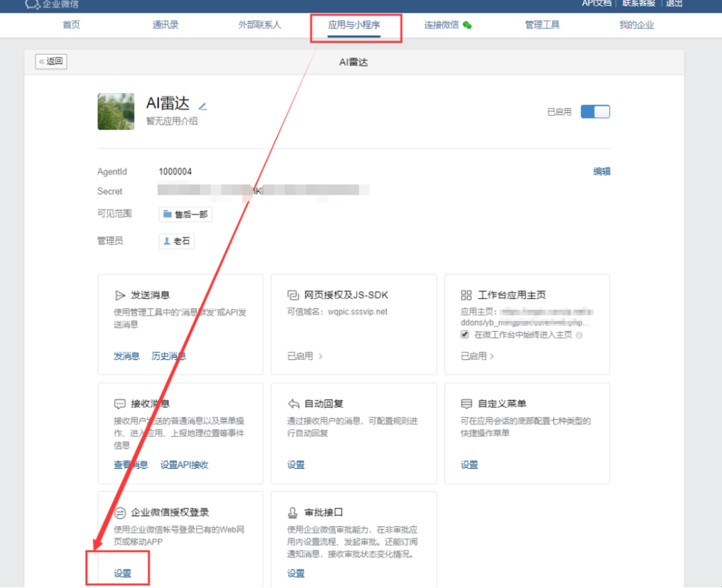Screen dimensions: 722x588
Task: Click 设置 under 企业微信授权登录
Action: (x=123, y=573)
